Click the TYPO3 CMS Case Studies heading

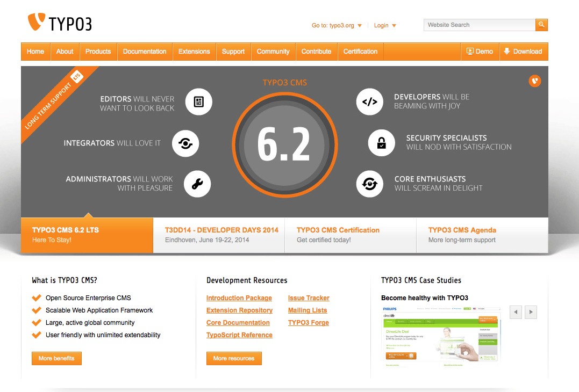pyautogui.click(x=421, y=280)
